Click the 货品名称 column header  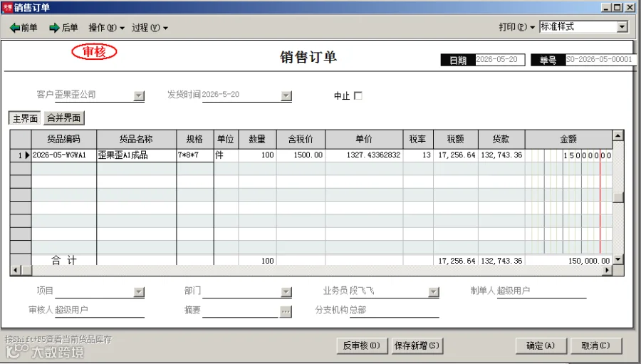click(x=137, y=139)
